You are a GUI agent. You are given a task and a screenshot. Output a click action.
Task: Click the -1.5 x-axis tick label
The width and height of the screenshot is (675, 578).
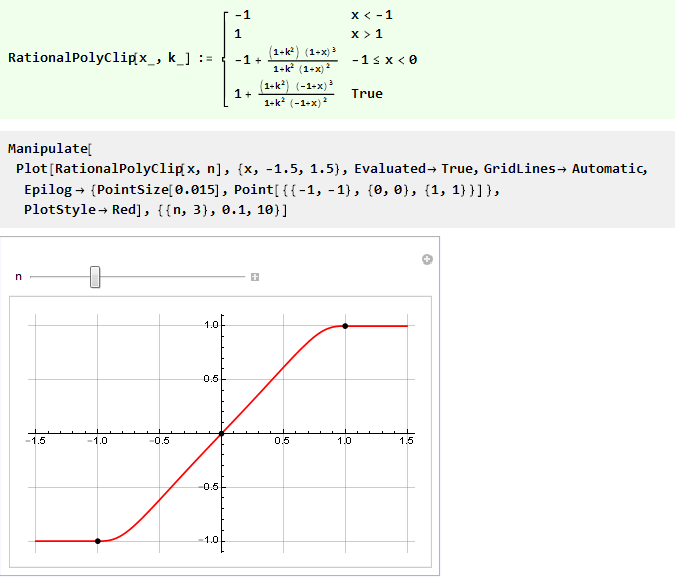point(36,441)
